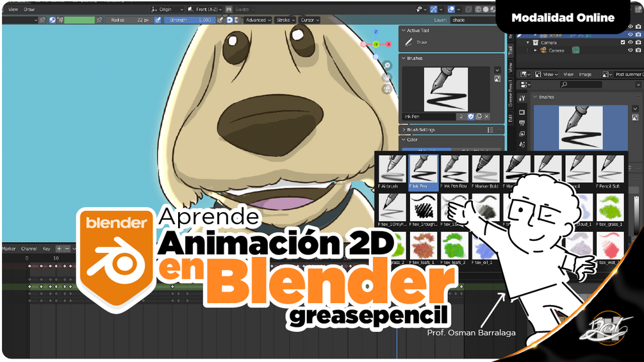Collapse the Camera collection in outliner
Image resolution: width=644 pixels, height=362 pixels.
tap(528, 43)
